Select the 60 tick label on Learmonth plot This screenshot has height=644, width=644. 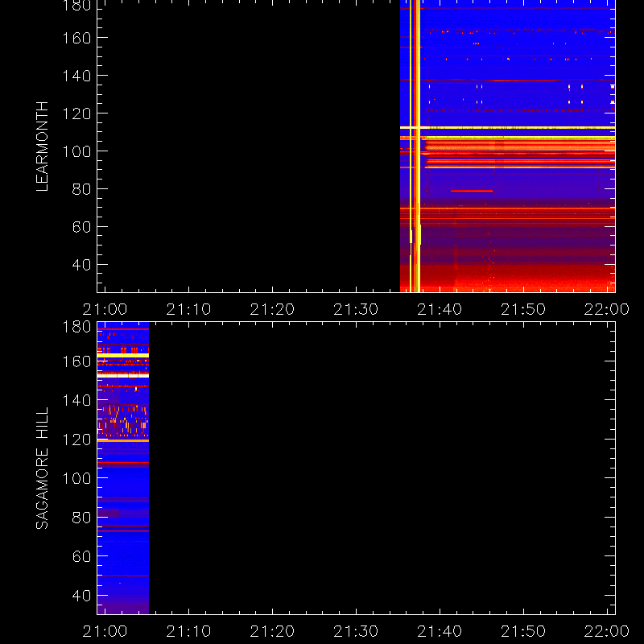[x=81, y=227]
